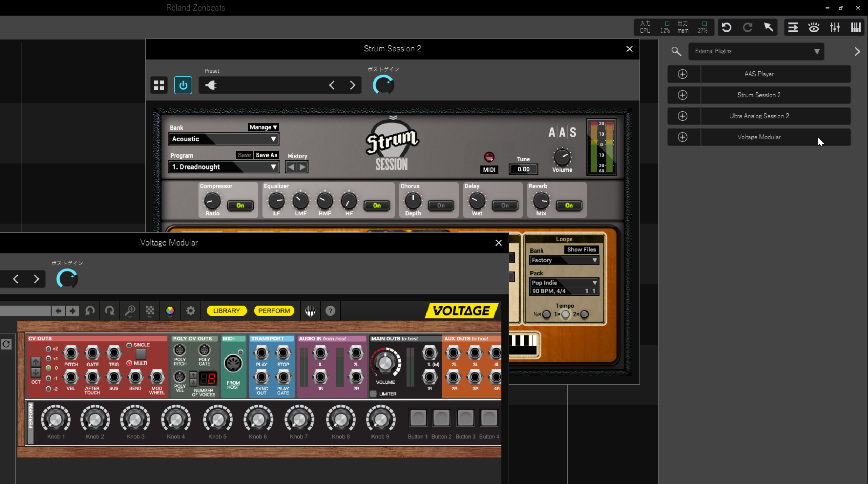Expand browser panel with right chevron
The height and width of the screenshot is (484, 868).
pos(857,51)
